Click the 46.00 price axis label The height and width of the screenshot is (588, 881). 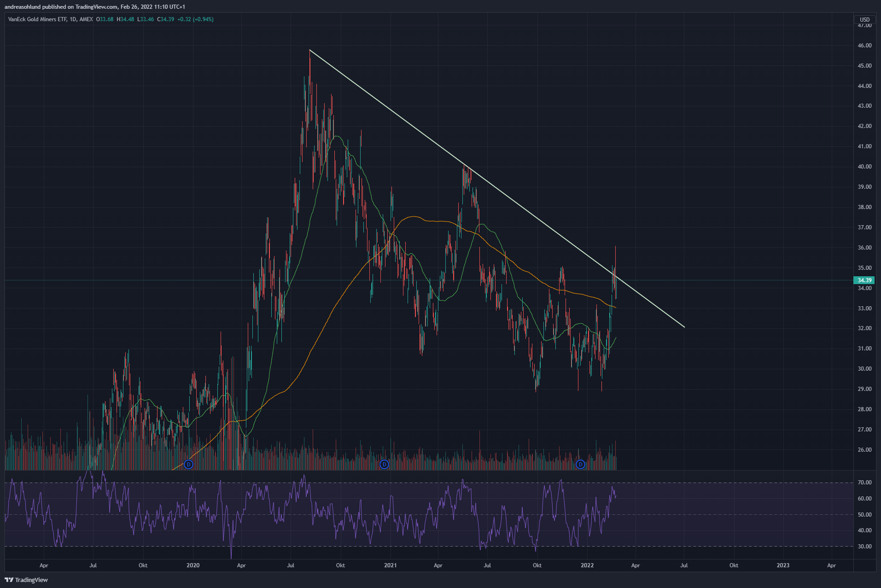864,46
